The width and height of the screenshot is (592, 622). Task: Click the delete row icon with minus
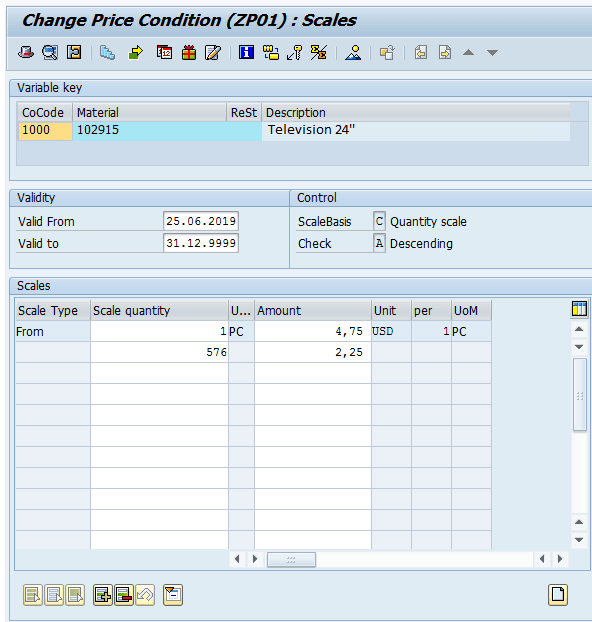coord(124,595)
